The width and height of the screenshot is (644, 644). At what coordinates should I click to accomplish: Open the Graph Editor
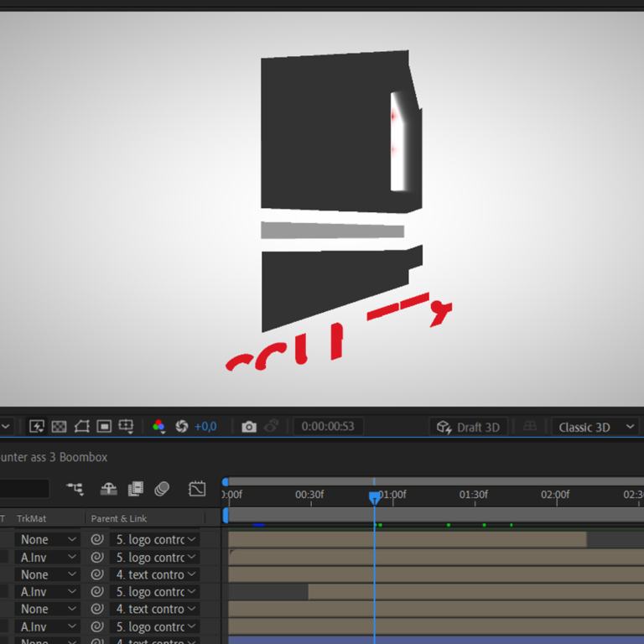coord(197,489)
